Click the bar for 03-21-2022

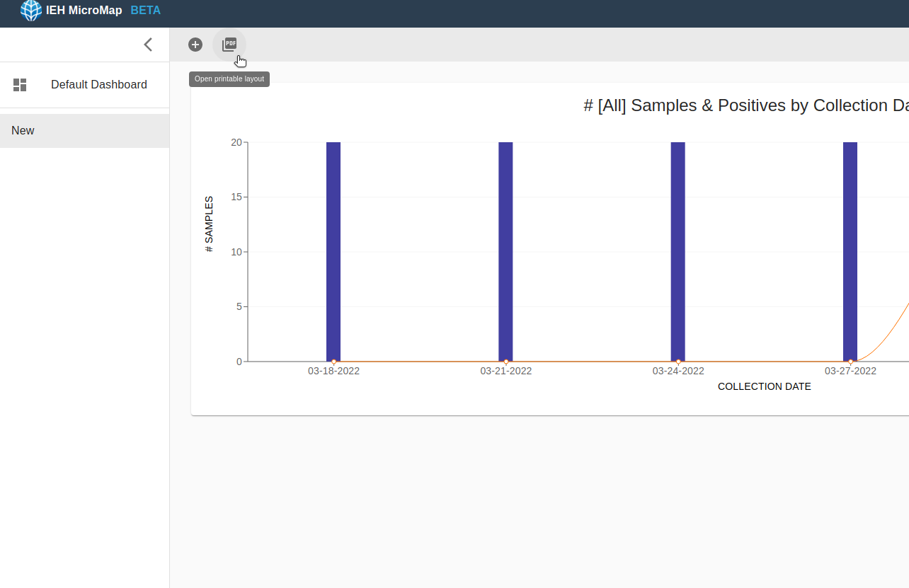click(x=505, y=252)
